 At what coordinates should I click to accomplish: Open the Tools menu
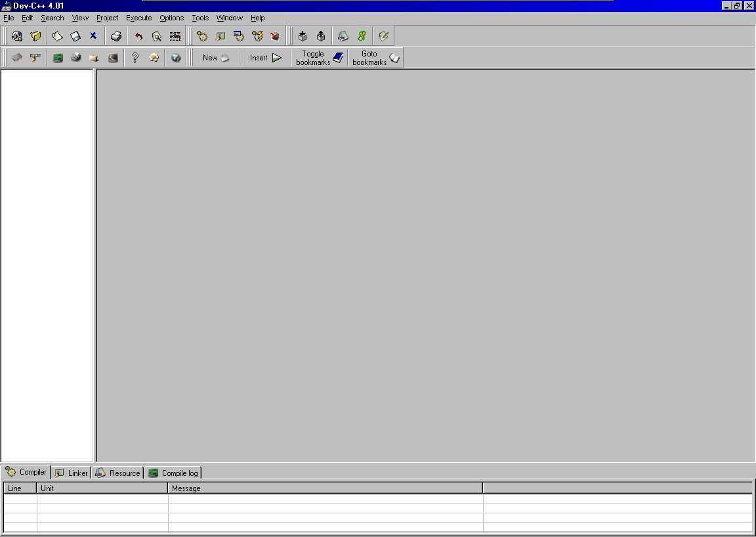200,18
